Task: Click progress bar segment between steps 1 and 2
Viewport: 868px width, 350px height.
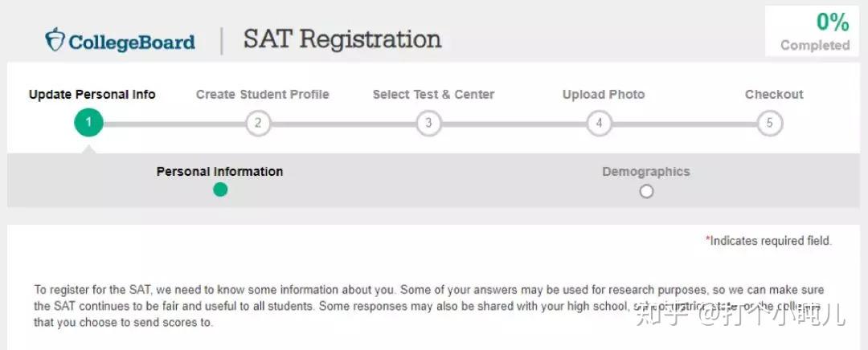Action: coord(173,124)
